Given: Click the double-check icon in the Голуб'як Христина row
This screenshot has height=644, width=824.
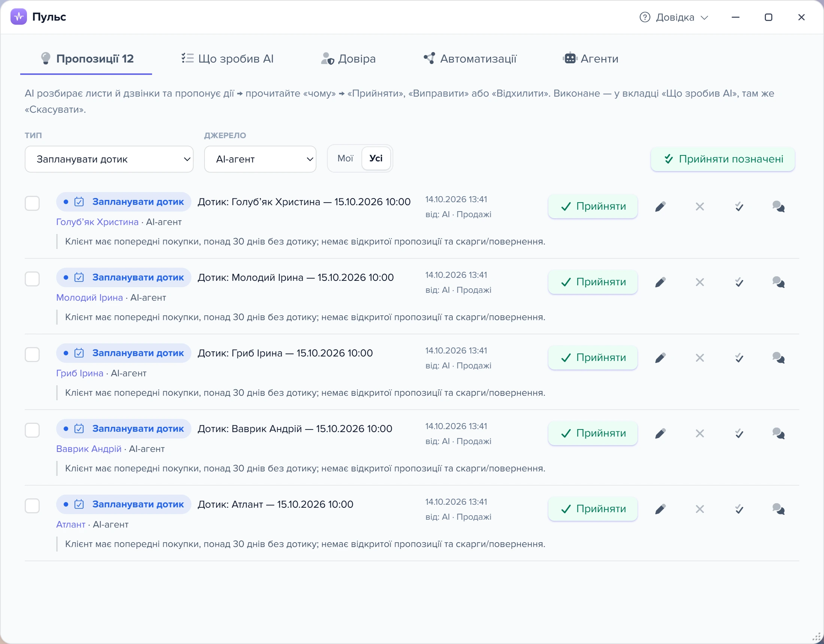Looking at the screenshot, I should 739,206.
